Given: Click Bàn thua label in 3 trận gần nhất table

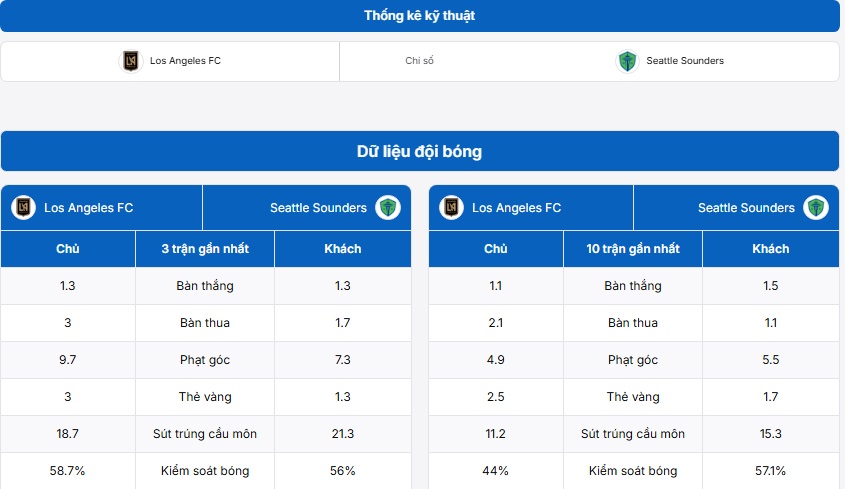Looking at the screenshot, I should click(x=205, y=323).
